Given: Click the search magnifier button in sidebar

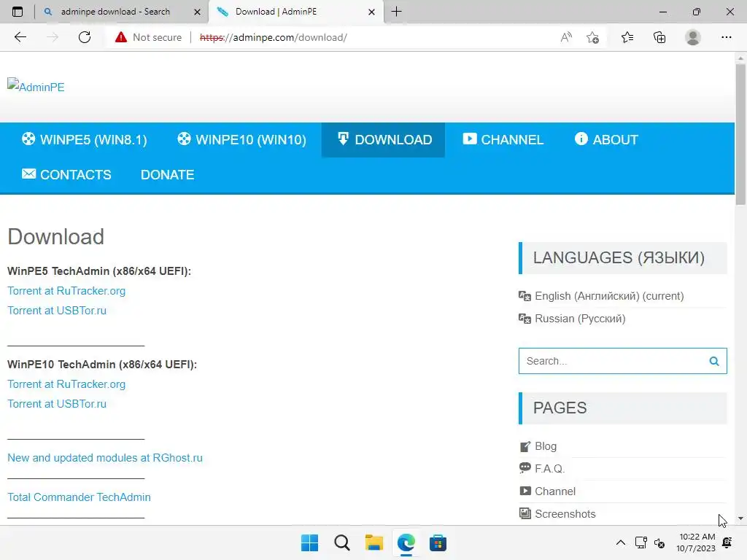Looking at the screenshot, I should point(713,361).
